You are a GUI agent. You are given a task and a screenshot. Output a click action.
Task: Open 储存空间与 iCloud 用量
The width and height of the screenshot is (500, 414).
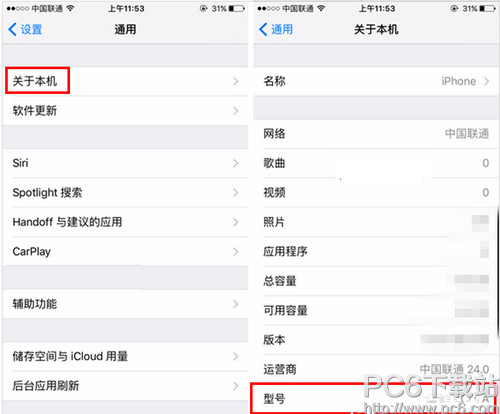point(125,356)
